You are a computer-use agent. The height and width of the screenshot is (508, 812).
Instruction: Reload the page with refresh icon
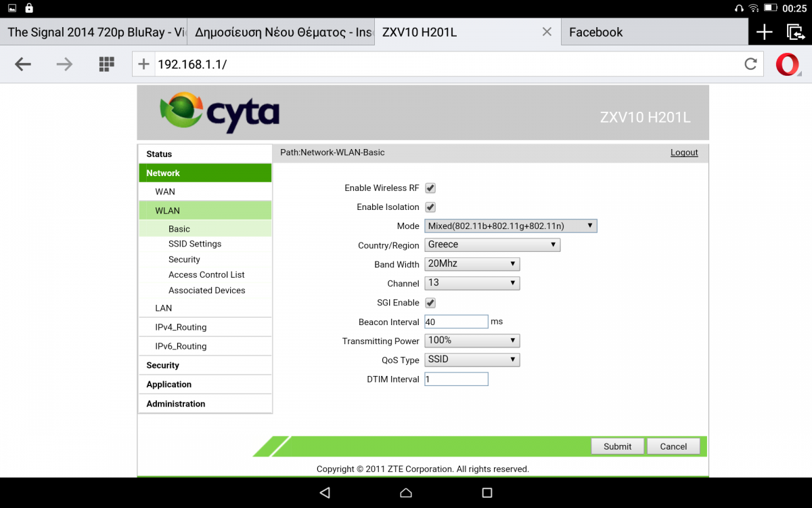point(750,64)
